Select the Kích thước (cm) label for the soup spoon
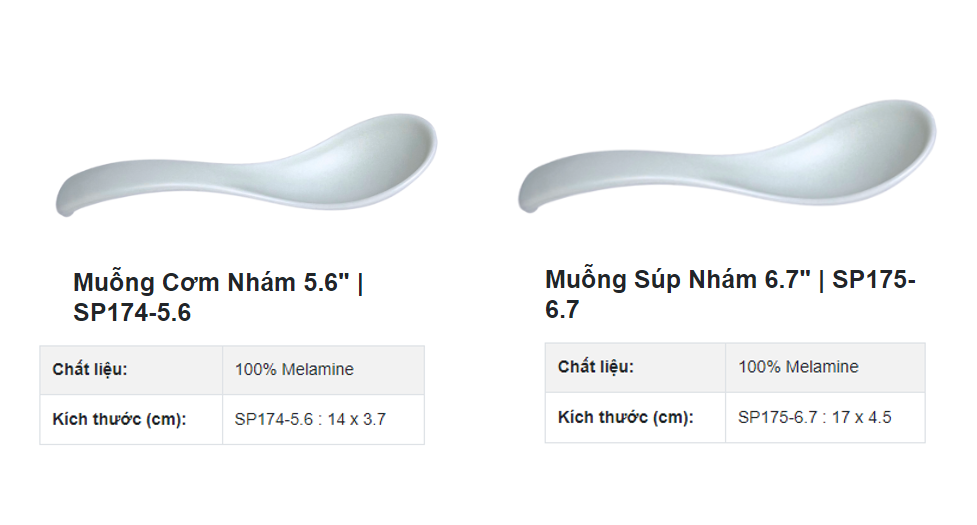This screenshot has width=977, height=525. point(626,417)
